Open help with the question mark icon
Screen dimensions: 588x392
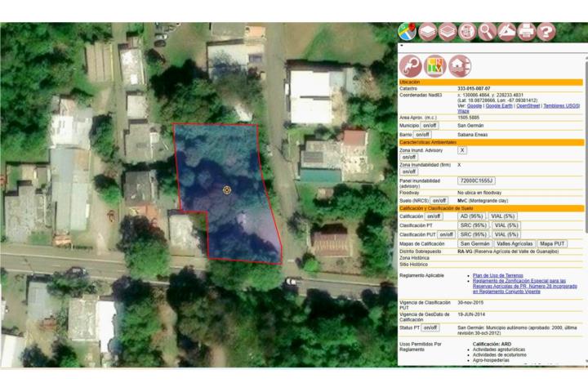click(546, 32)
